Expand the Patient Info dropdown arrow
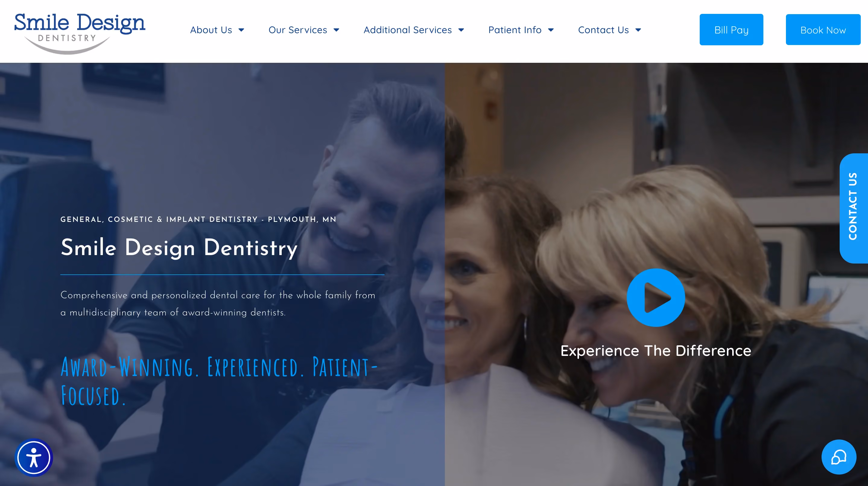Viewport: 868px width, 486px height. click(551, 30)
